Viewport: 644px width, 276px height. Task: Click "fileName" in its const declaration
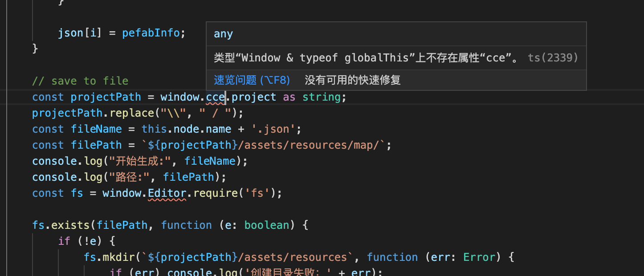96,129
